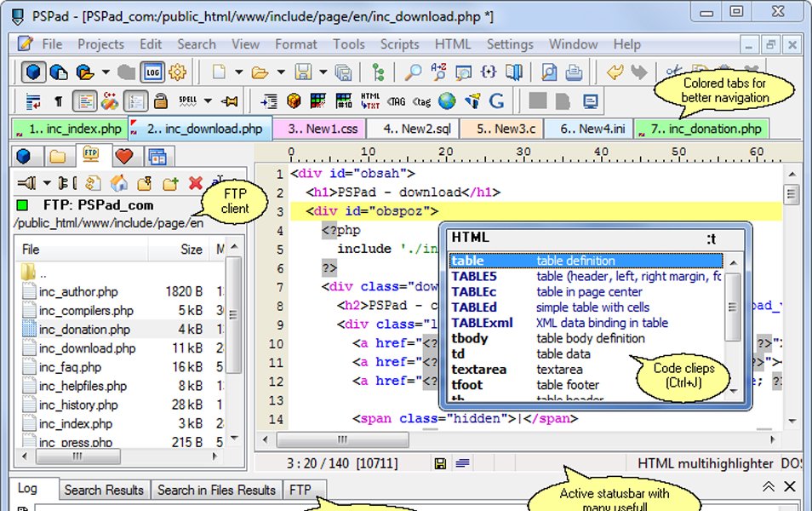Viewport: 812px width, 511px height.
Task: Click the save file floppy icon
Action: pyautogui.click(x=303, y=72)
